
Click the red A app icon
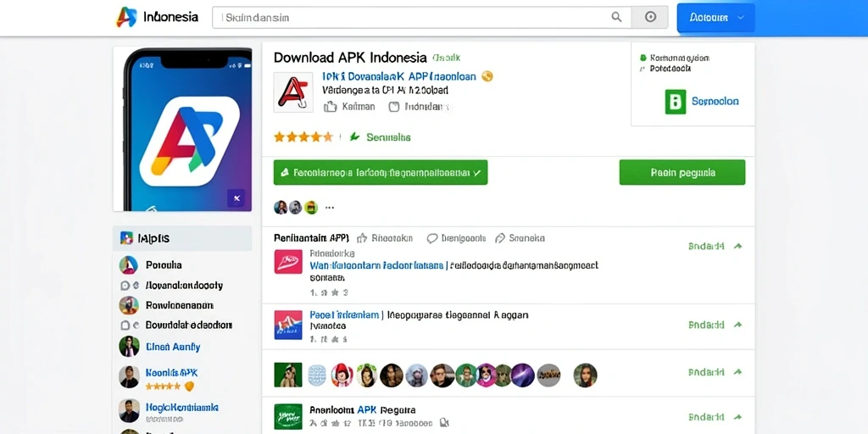(292, 92)
